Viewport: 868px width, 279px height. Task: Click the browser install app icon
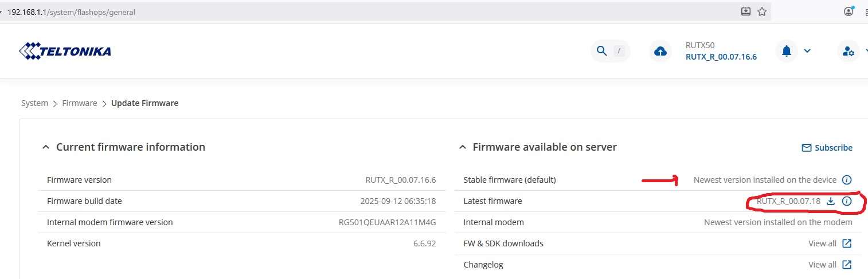coord(746,11)
